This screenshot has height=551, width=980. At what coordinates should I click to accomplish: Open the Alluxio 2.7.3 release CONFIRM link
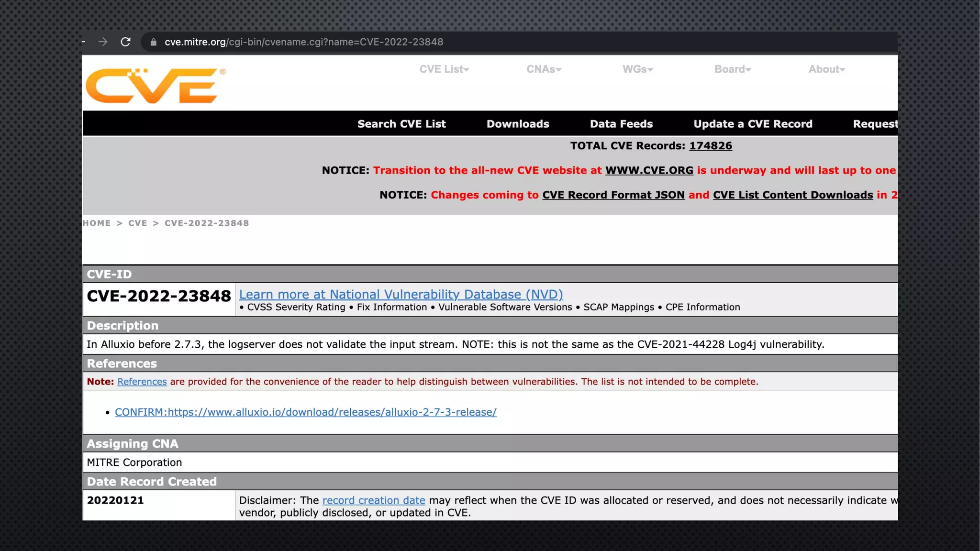pos(305,412)
